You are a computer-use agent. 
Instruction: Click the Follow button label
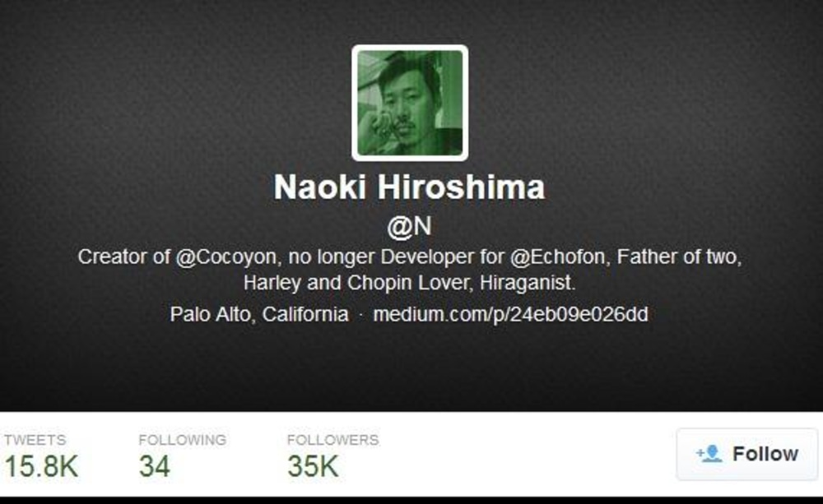[765, 454]
